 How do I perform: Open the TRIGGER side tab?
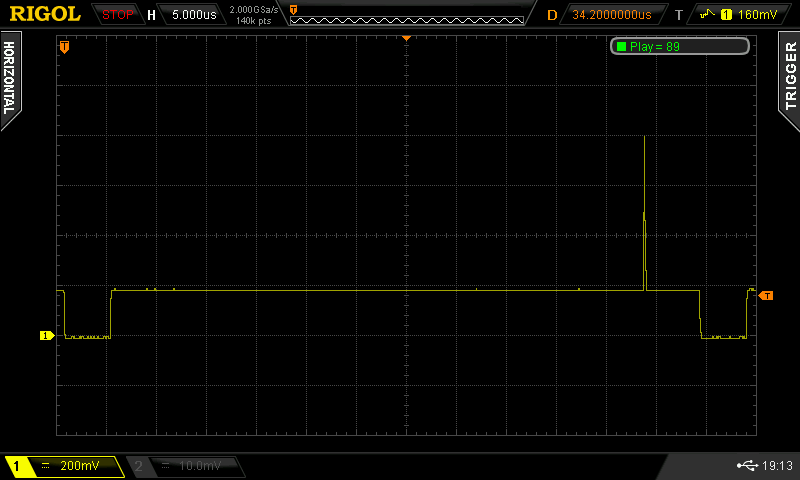coord(790,78)
